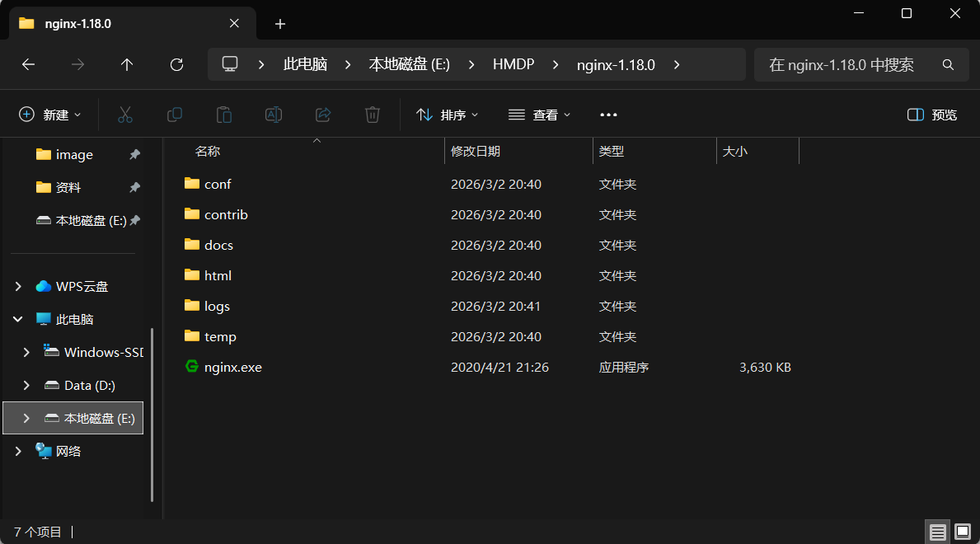Click the Share icon in toolbar
Image resolution: width=980 pixels, height=544 pixels.
pos(323,115)
